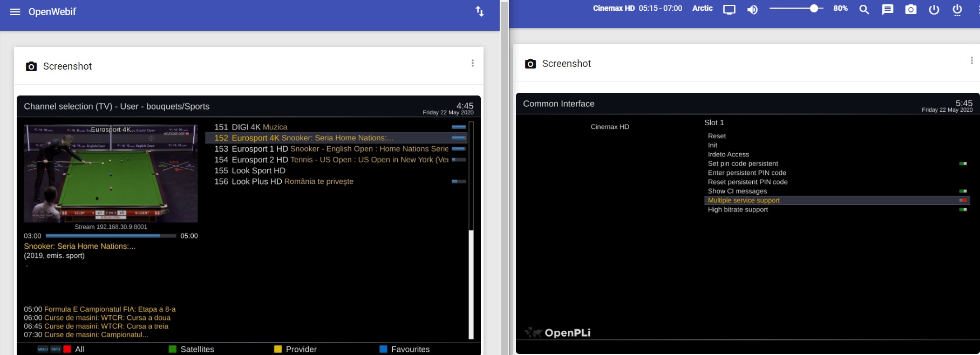Viewport: 980px width, 355px height.
Task: Click the up-down transfer arrows icon
Action: (x=480, y=11)
